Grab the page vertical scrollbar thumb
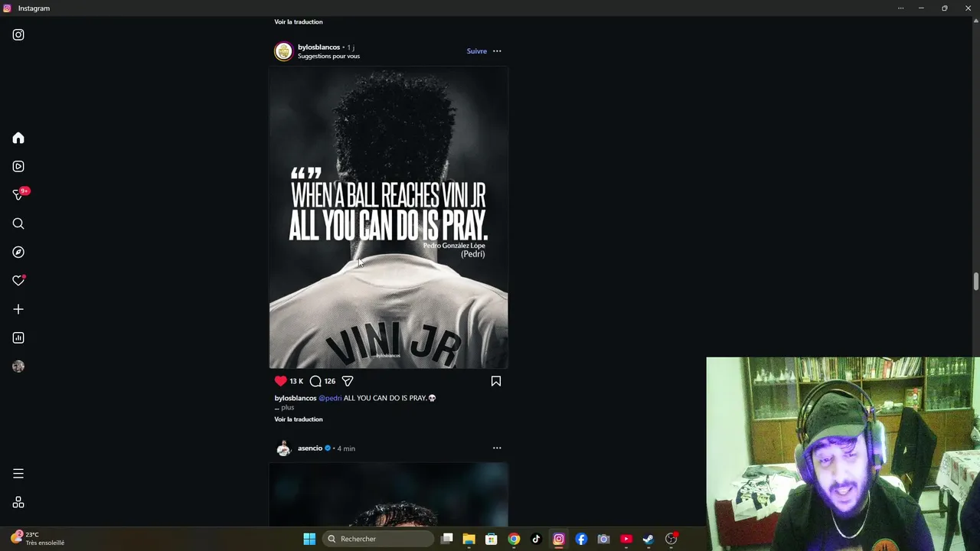The width and height of the screenshot is (980, 551). 975,281
